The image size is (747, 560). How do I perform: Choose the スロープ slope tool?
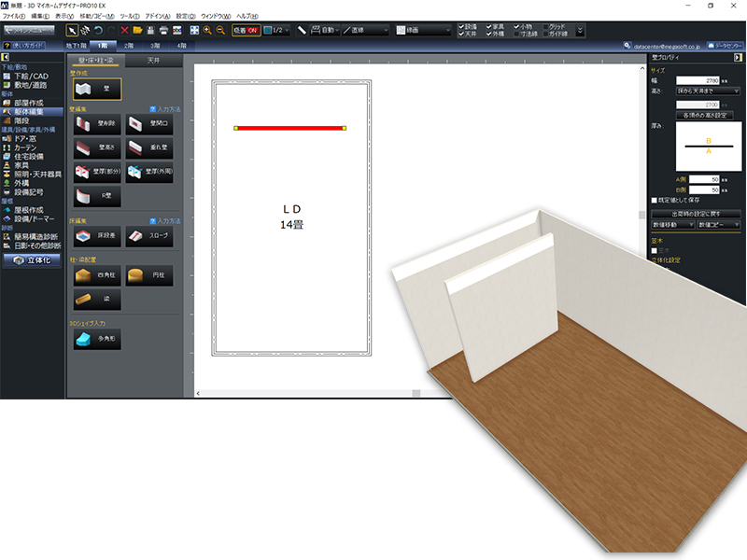pos(148,237)
